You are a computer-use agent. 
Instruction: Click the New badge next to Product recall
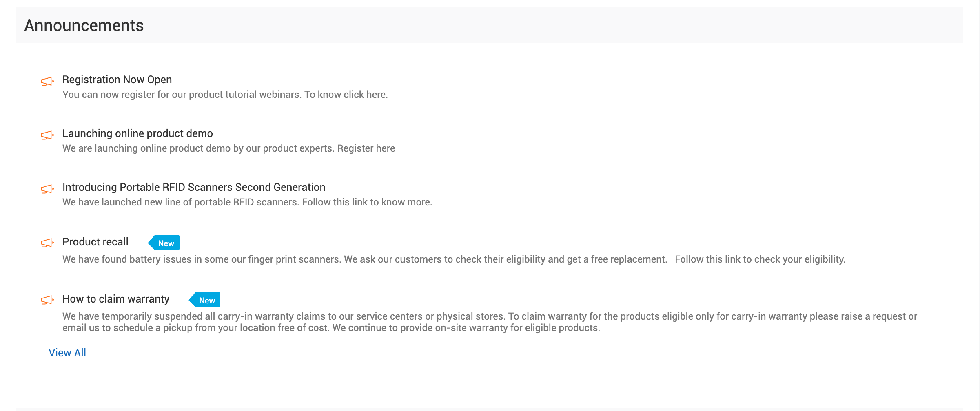164,243
